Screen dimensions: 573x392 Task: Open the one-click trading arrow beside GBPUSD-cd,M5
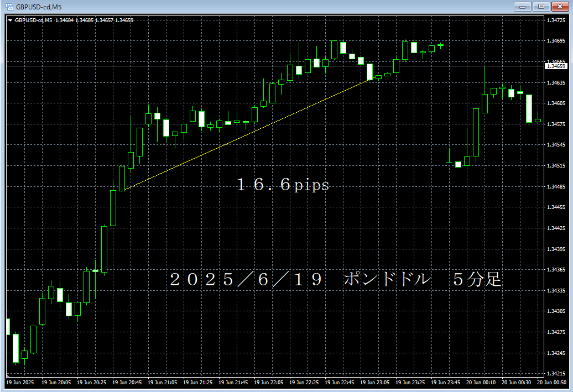[x=10, y=20]
